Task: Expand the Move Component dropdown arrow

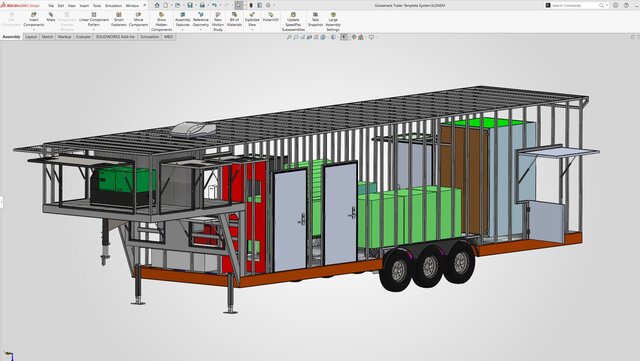Action: tap(138, 30)
